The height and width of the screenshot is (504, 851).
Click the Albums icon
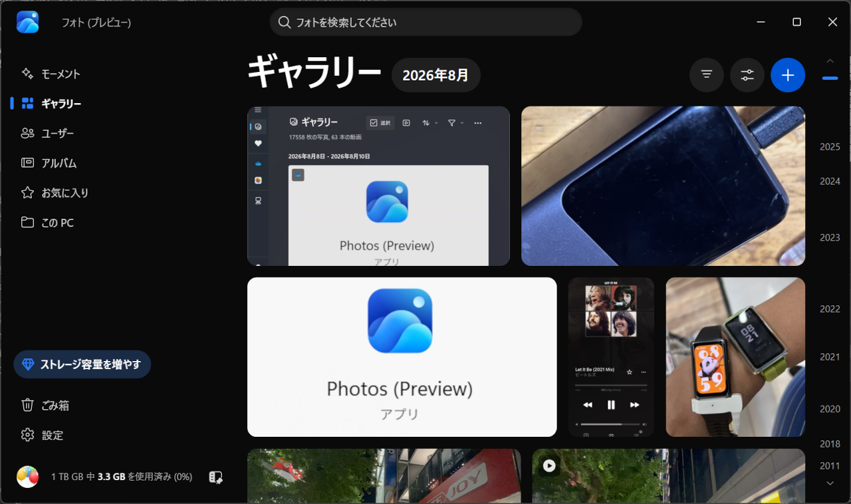(x=27, y=163)
